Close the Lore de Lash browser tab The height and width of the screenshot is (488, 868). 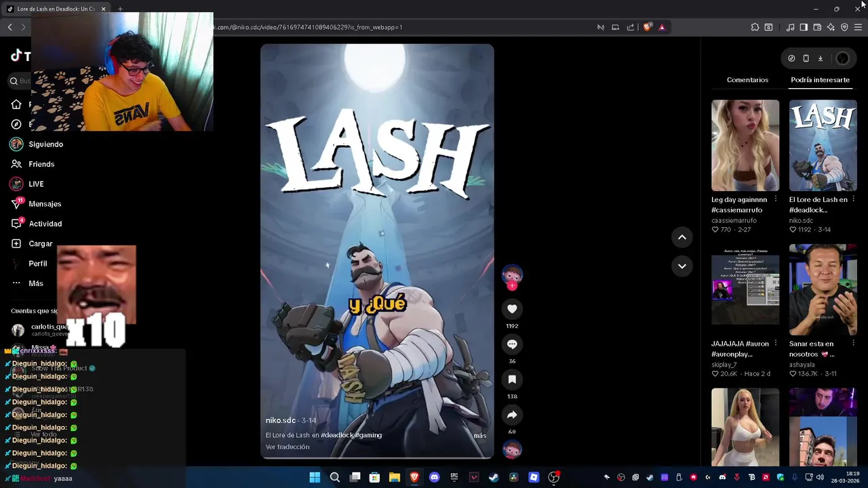click(x=103, y=9)
